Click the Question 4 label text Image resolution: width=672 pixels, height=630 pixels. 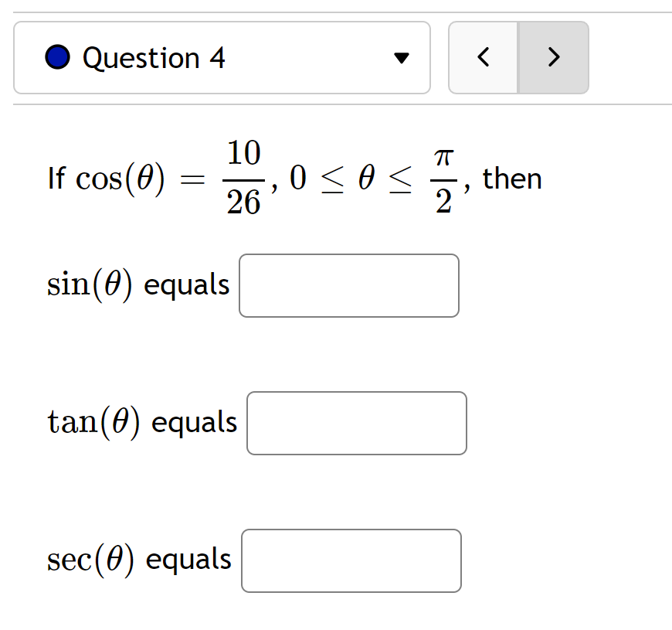click(x=154, y=56)
